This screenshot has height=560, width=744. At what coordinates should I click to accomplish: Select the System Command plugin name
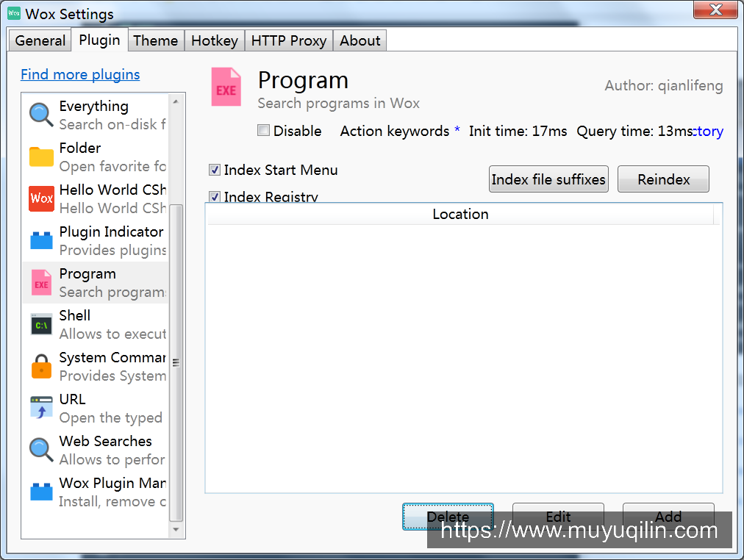pyautogui.click(x=113, y=357)
